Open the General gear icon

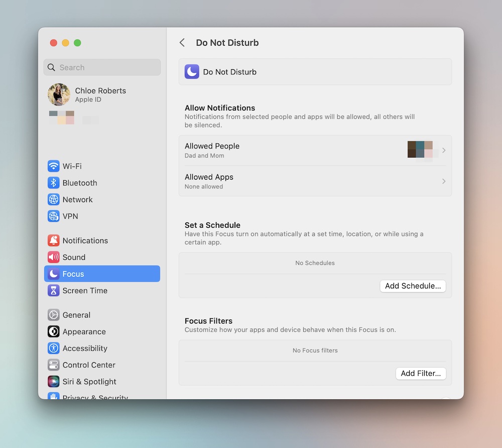coord(54,315)
